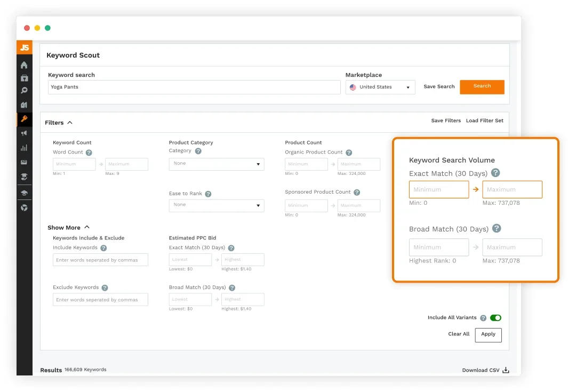Open the Chrome extension sidebar icon
The height and width of the screenshot is (392, 568).
24,208
